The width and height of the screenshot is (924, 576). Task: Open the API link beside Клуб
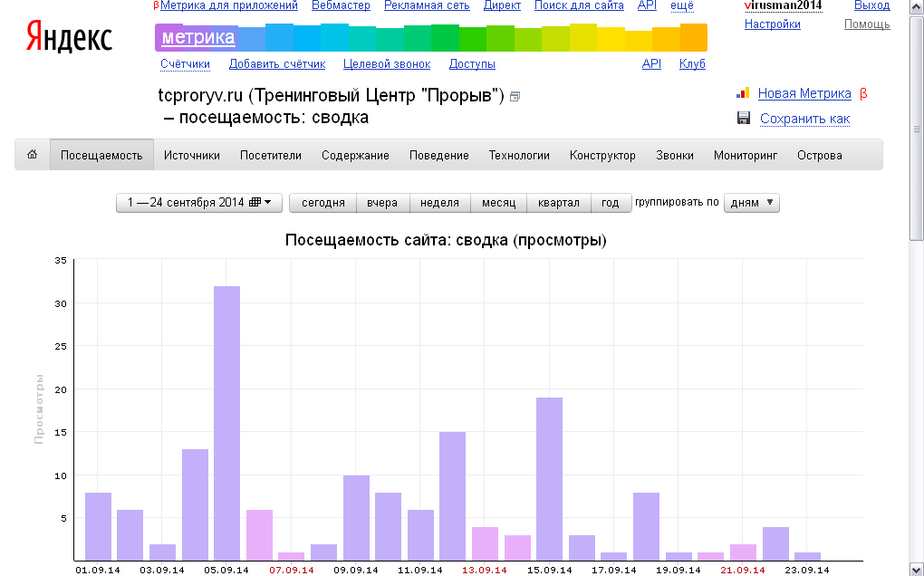651,63
